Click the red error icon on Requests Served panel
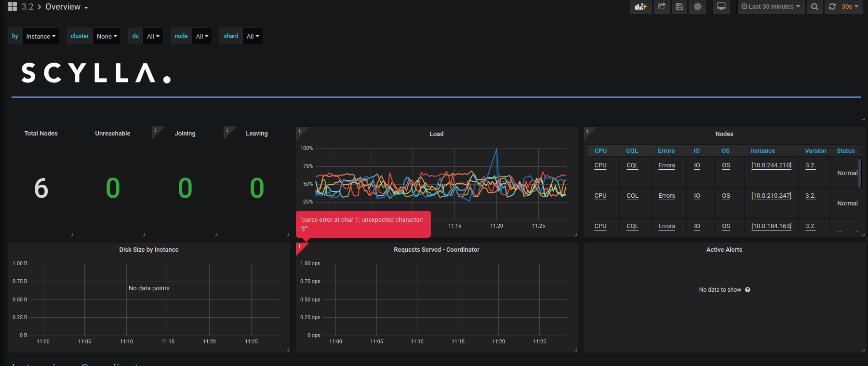Viewport: 868px width, 366px height. [x=300, y=246]
